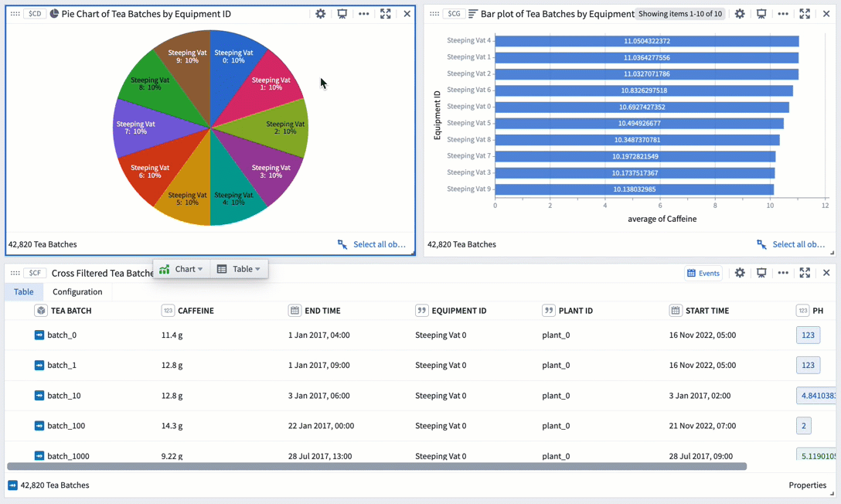This screenshot has height=504, width=841.
Task: Click the batch_1 row name
Action: (62, 365)
